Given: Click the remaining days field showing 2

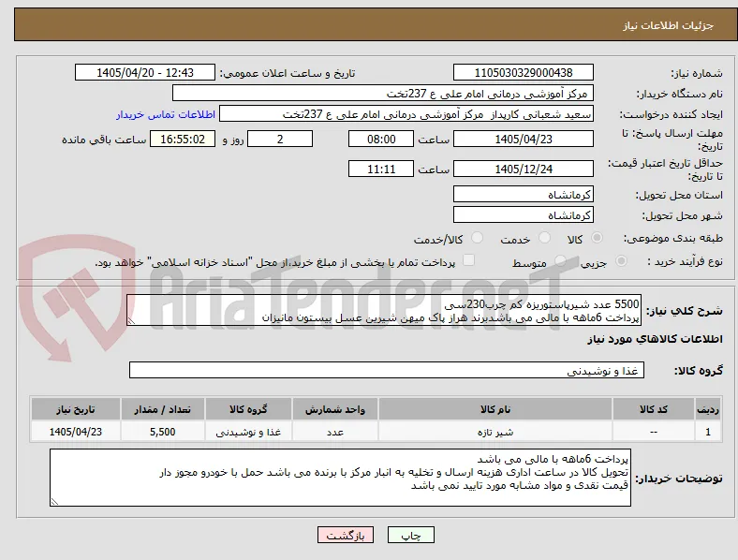Looking at the screenshot, I should [280, 139].
